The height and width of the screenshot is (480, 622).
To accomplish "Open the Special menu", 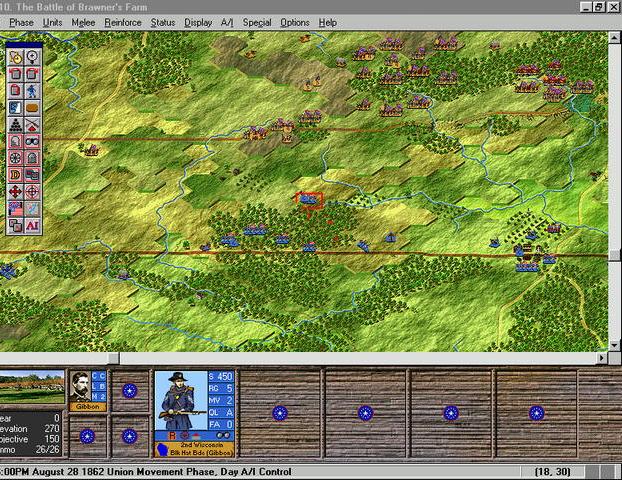I will pyautogui.click(x=256, y=22).
